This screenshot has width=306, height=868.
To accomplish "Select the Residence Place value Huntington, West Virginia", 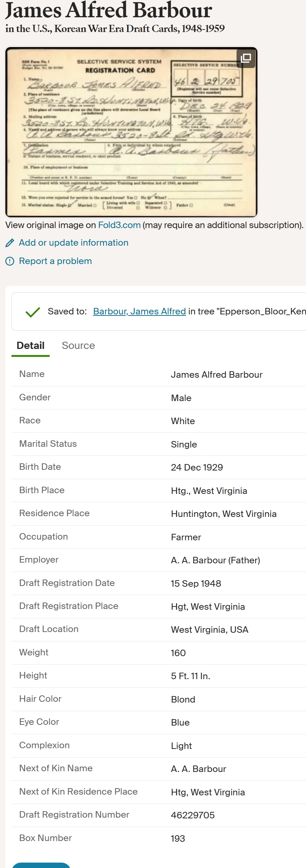I will pos(224,514).
